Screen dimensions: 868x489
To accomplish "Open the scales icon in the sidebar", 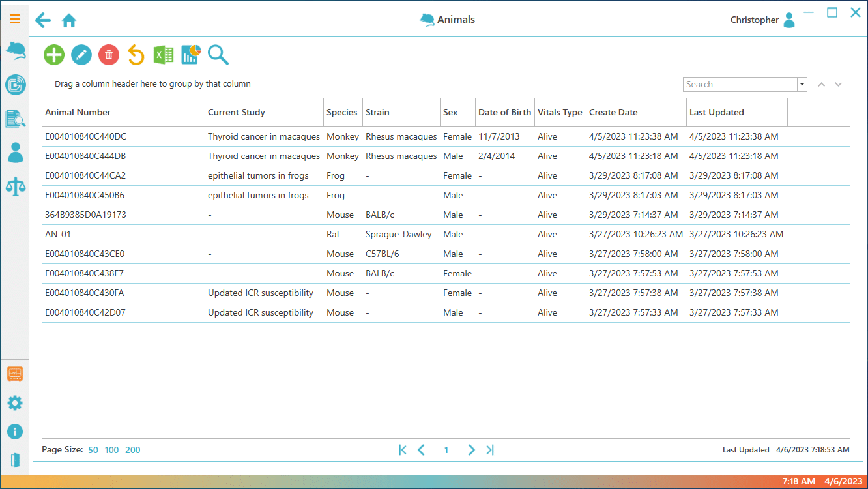I will [15, 186].
